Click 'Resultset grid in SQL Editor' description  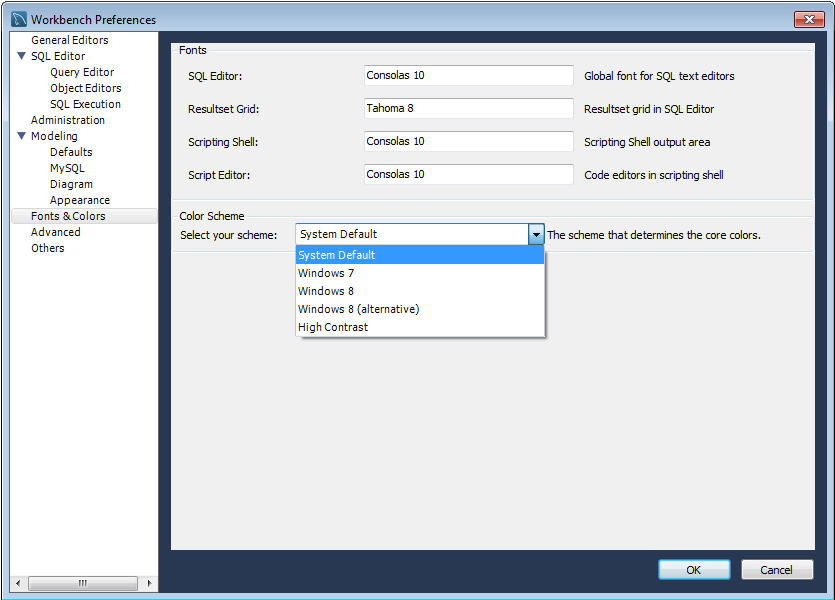point(649,109)
